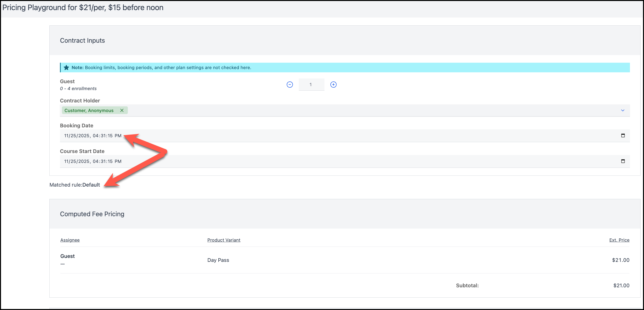Click the Matched rule Default label
This screenshot has height=310, width=644.
[x=75, y=185]
